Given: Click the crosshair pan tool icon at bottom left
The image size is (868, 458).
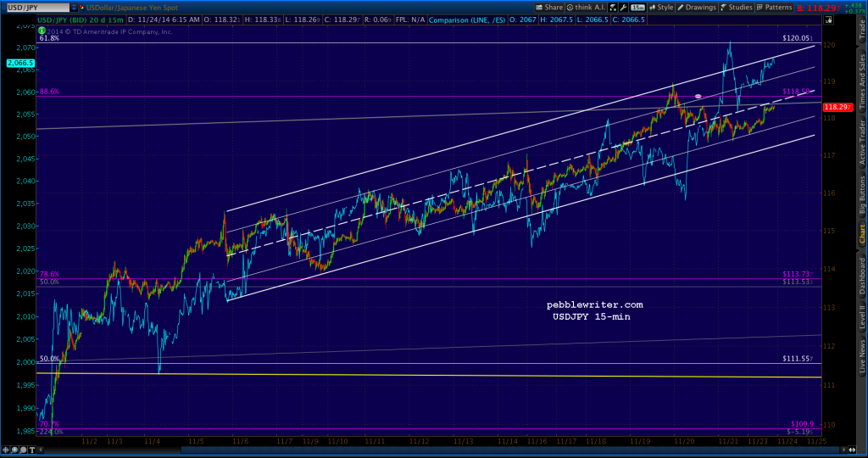Looking at the screenshot, I should click(x=6, y=450).
